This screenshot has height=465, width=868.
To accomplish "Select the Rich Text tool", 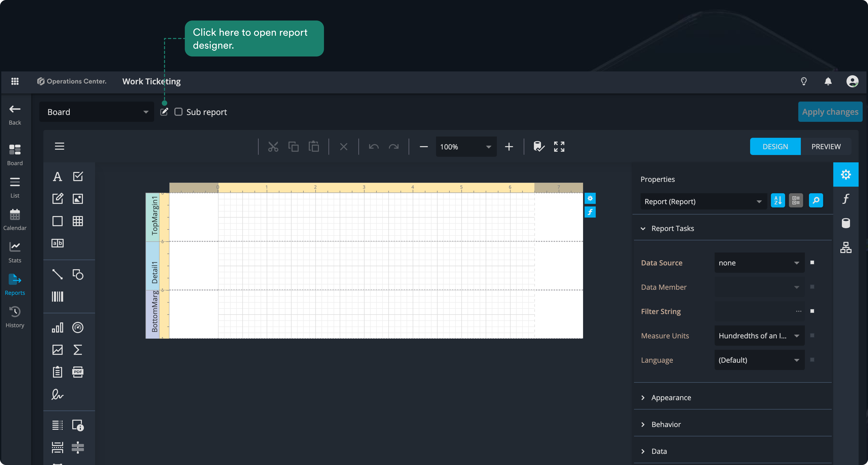I will click(x=58, y=199).
